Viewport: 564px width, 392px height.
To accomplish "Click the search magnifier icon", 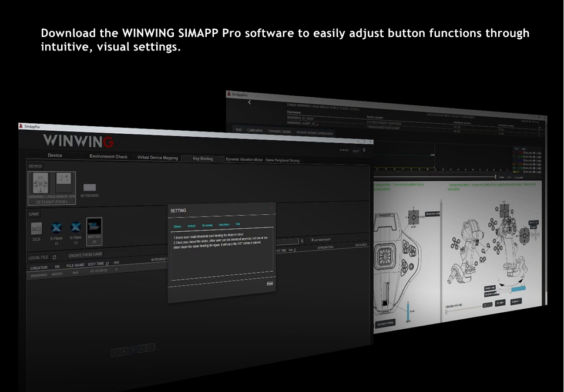I will pos(303,241).
